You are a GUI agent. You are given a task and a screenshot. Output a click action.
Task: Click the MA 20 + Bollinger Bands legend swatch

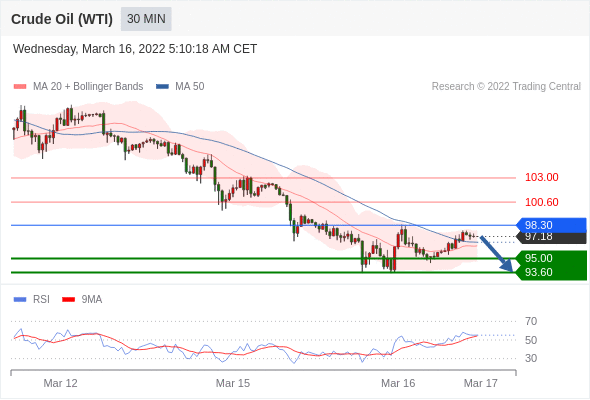click(x=20, y=87)
